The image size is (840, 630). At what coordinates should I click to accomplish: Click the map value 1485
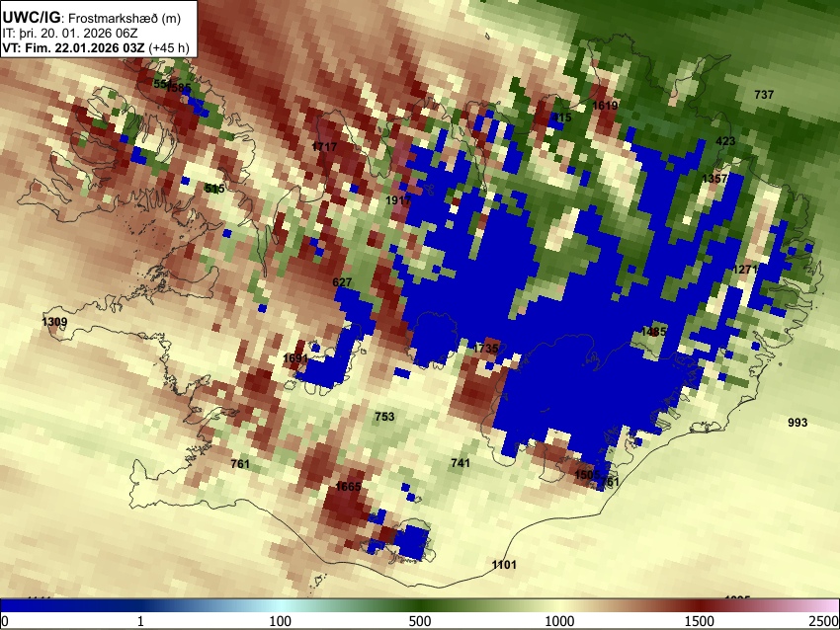[x=653, y=332]
